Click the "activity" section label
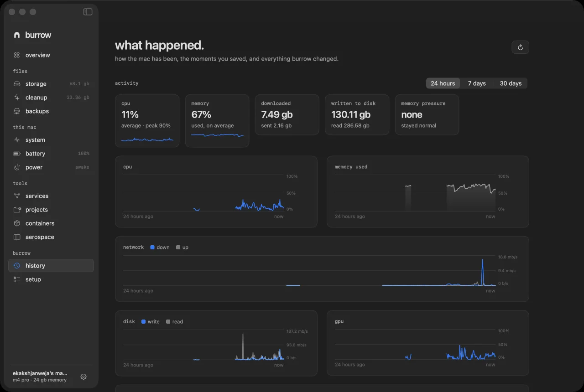The width and height of the screenshot is (584, 392). pyautogui.click(x=127, y=83)
